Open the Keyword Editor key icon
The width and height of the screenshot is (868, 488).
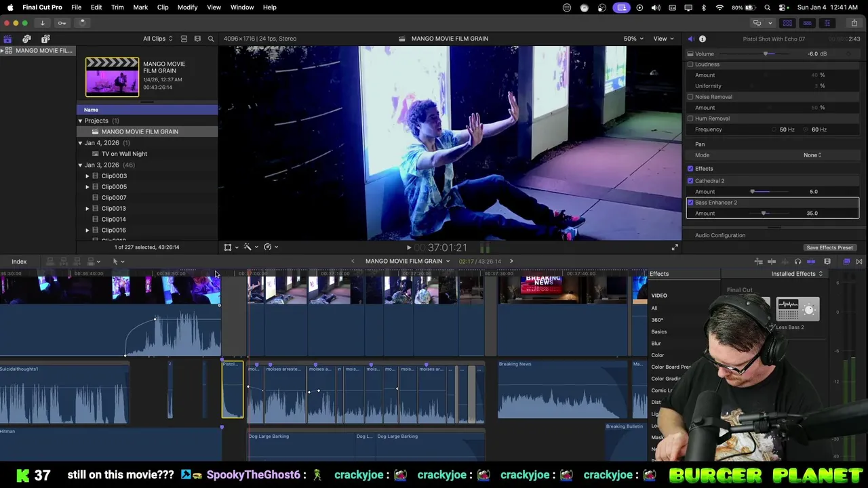pyautogui.click(x=62, y=23)
